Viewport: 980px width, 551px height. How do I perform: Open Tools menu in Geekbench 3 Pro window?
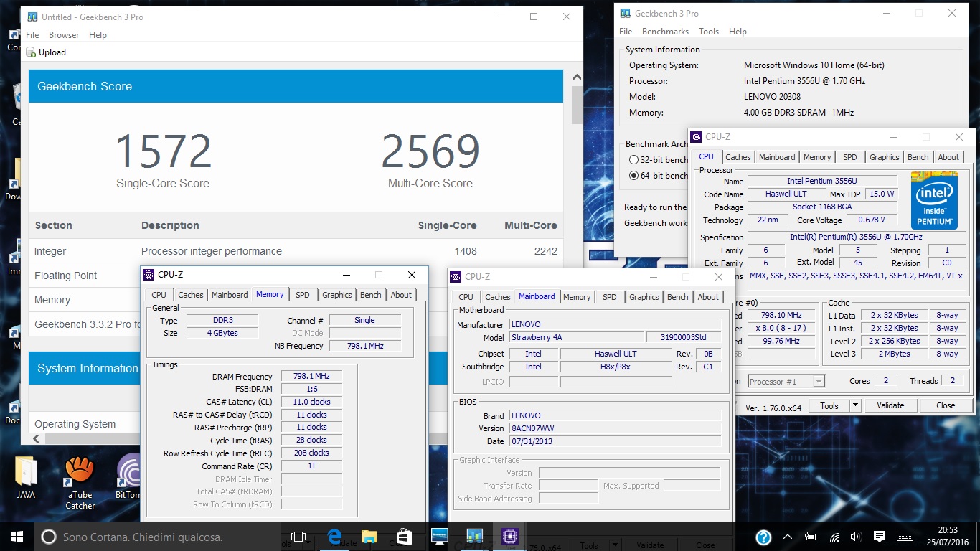coord(709,32)
